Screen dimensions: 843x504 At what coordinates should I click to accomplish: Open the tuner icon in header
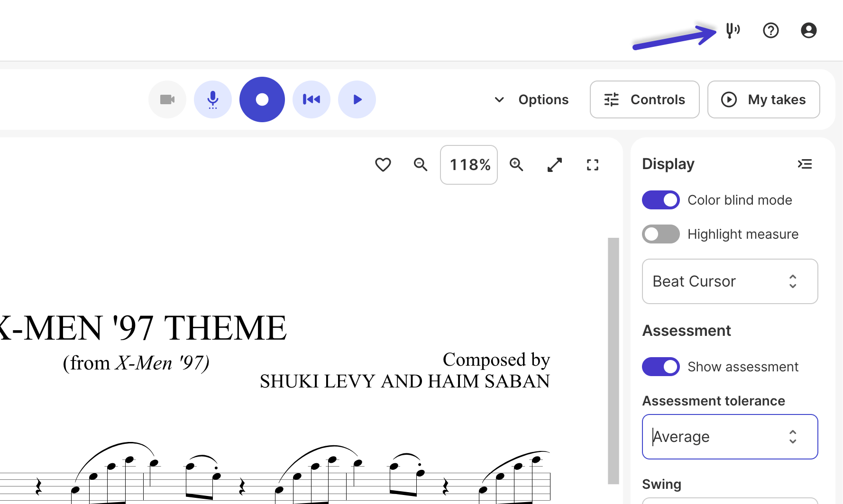coord(733,30)
